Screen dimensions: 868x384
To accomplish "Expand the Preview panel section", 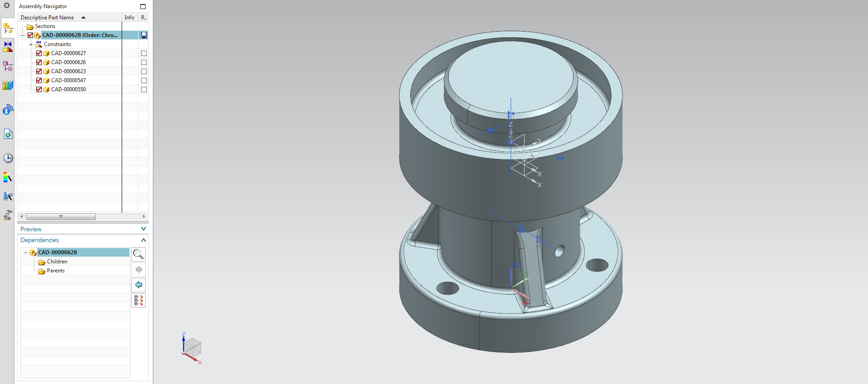I will click(143, 229).
